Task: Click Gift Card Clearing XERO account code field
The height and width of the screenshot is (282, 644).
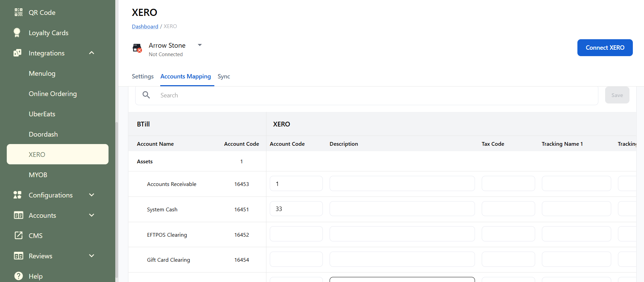Action: (x=296, y=259)
